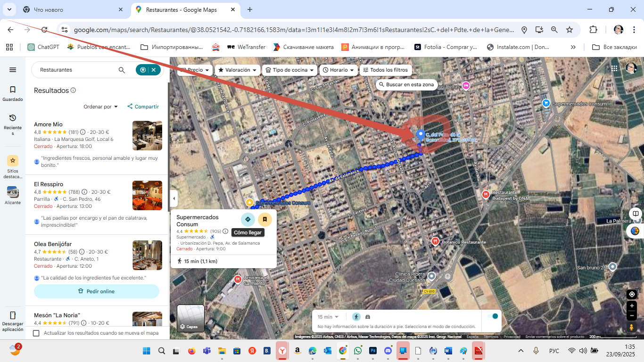Open the Tipo de cocina dropdown
644x362 pixels.
click(289, 70)
